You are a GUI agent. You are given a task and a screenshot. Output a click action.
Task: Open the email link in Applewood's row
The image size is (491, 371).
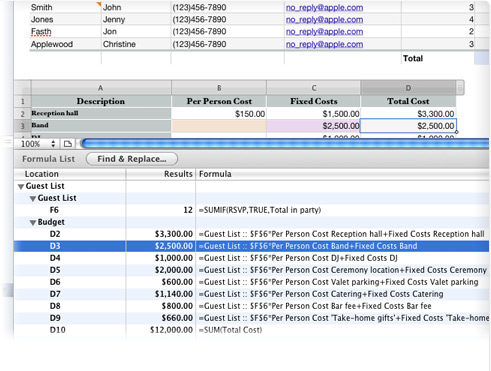[324, 44]
